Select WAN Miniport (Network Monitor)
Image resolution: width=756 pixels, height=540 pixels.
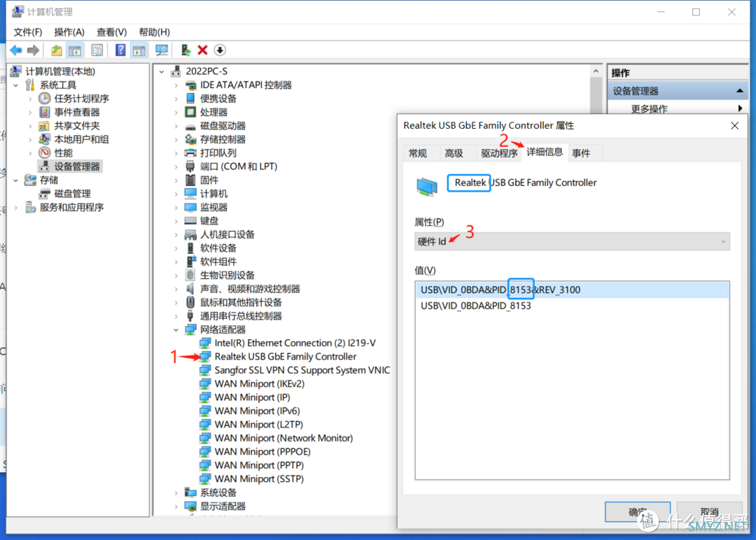click(283, 439)
